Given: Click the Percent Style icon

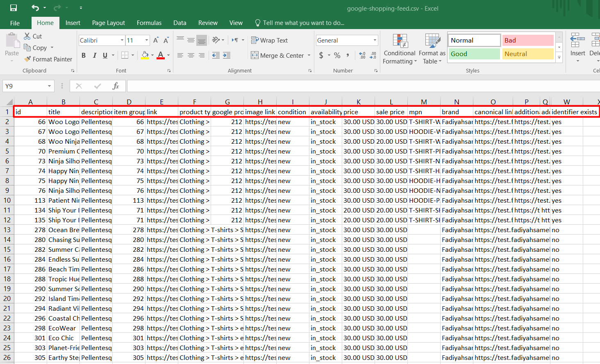Looking at the screenshot, I should click(337, 55).
